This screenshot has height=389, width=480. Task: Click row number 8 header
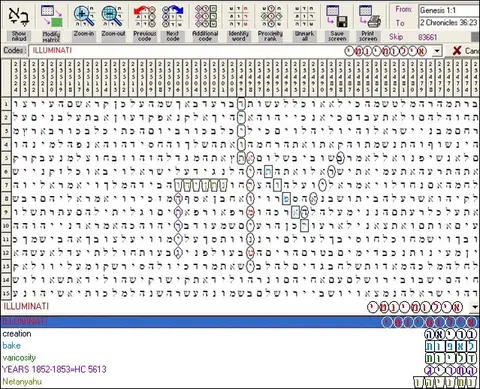[x=6, y=199]
